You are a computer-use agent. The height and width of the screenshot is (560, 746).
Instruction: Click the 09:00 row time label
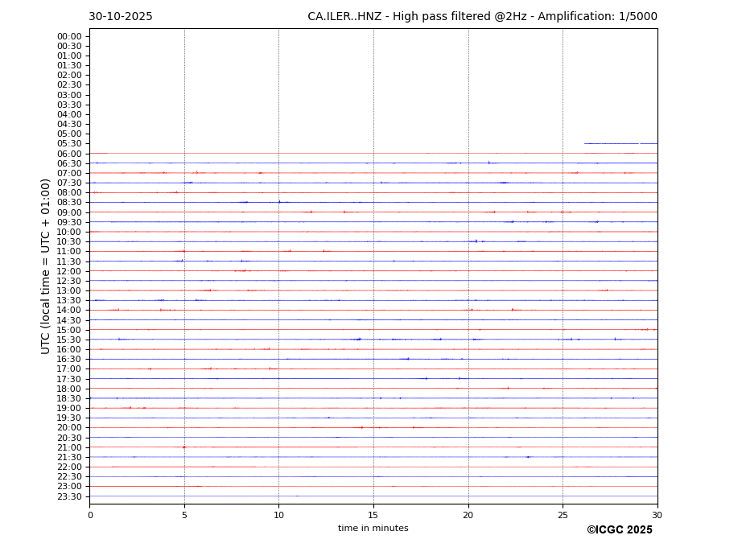coord(69,212)
